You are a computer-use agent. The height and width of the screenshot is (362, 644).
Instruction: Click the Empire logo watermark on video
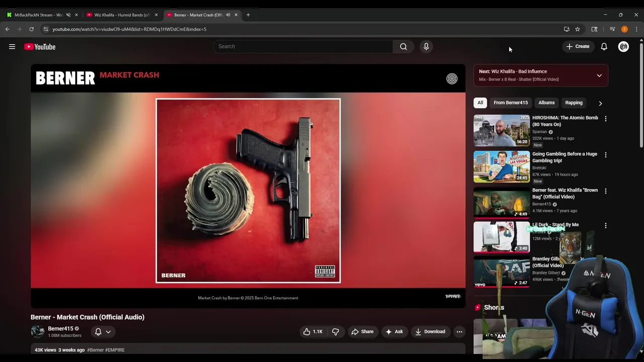[452, 79]
